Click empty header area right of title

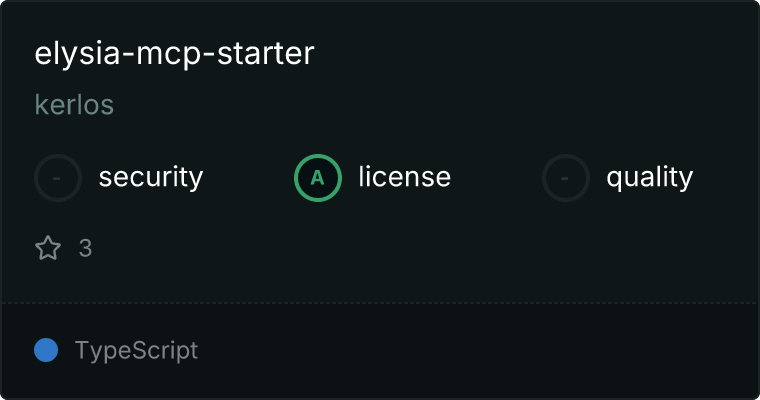click(533, 54)
